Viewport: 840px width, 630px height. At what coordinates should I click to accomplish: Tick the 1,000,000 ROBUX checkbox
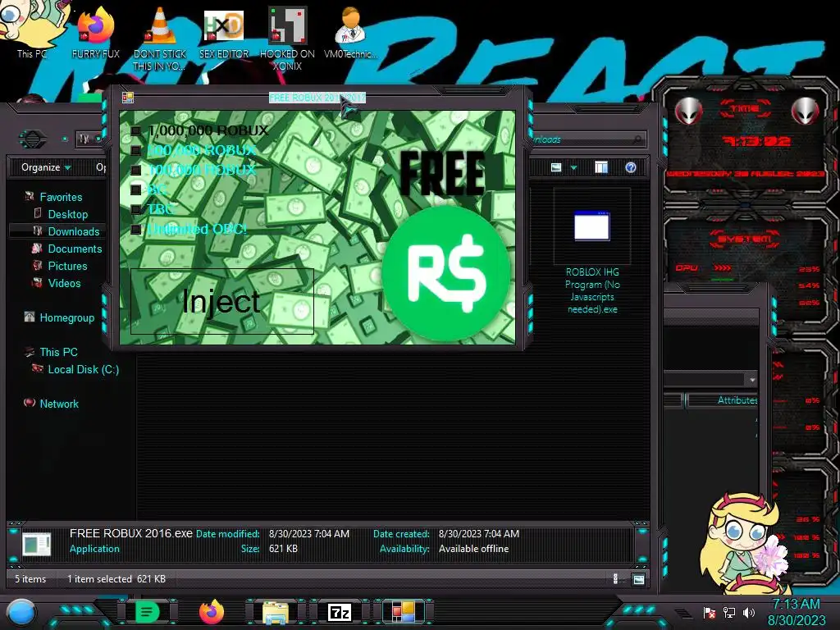[x=136, y=130]
